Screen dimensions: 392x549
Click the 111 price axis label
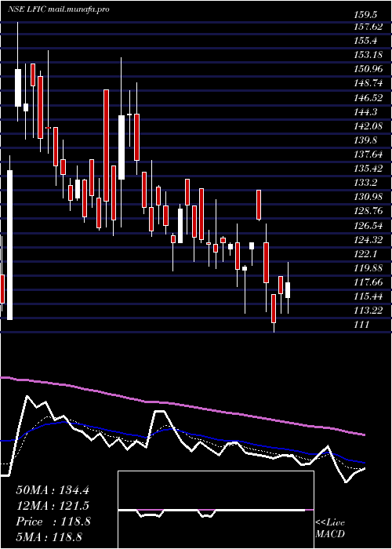point(361,325)
